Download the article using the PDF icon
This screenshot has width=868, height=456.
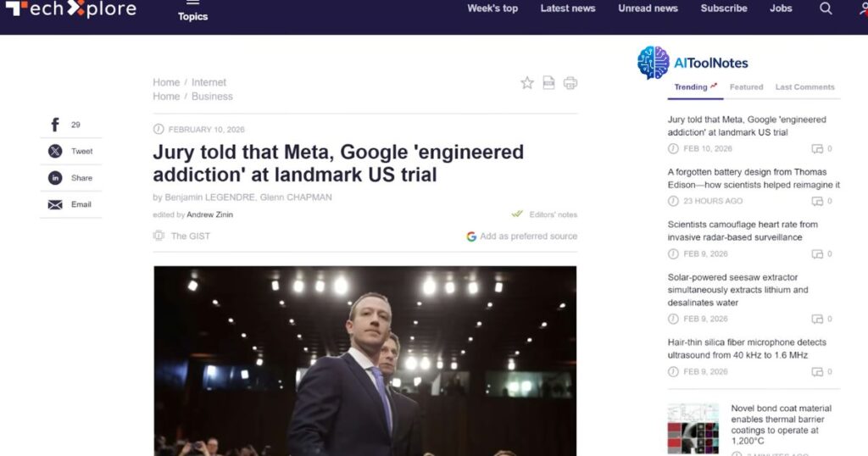pos(548,82)
